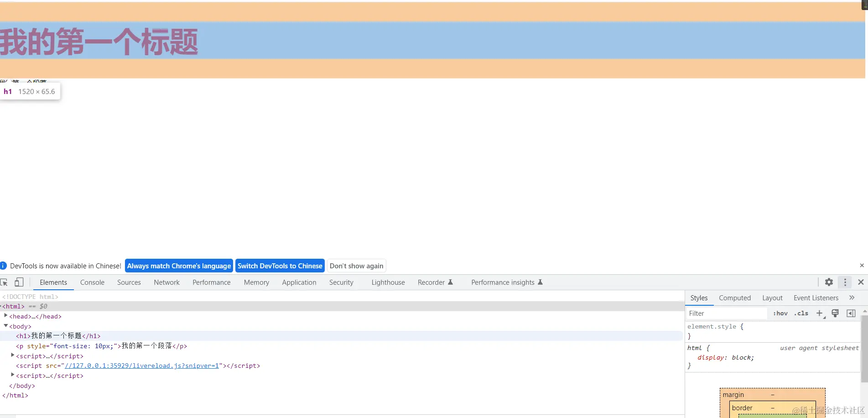Click the Styles pane vertical scrollbar
The image size is (868, 418).
[864, 349]
